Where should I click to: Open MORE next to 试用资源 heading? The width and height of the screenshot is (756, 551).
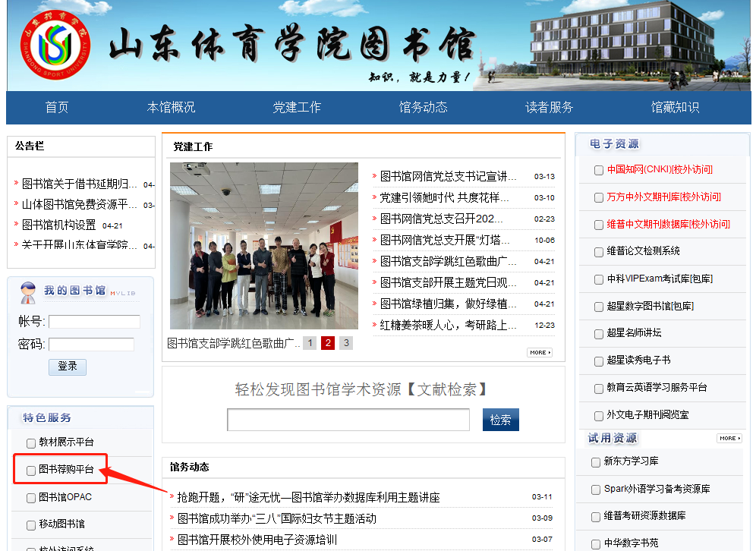point(729,439)
